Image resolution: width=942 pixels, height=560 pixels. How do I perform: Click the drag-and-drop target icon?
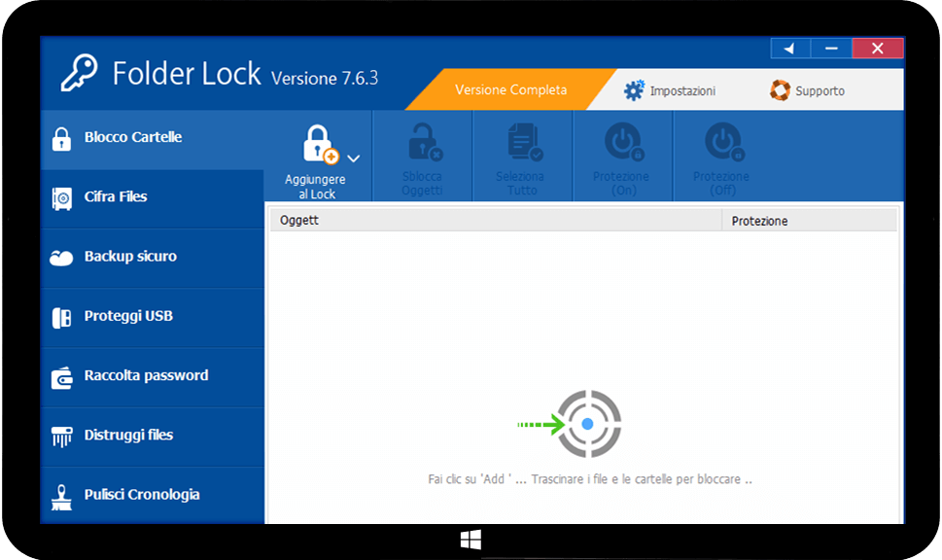pos(588,424)
